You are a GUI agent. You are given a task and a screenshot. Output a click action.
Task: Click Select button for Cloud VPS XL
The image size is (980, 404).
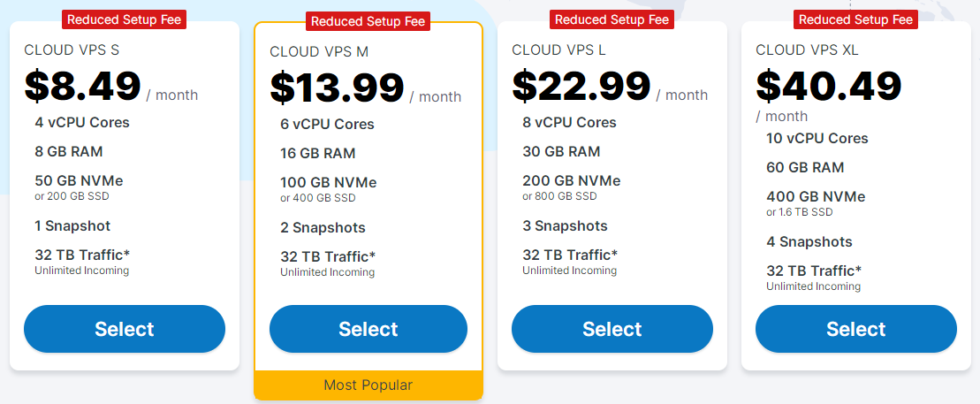coord(856,329)
